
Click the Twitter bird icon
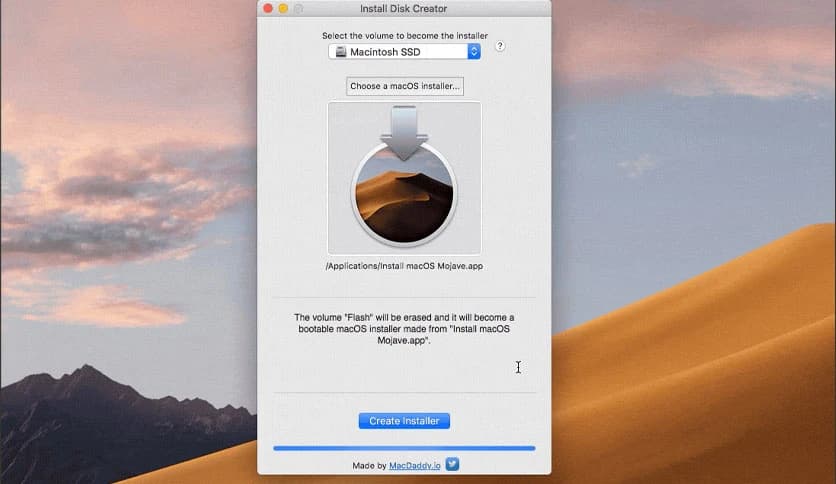coord(452,464)
